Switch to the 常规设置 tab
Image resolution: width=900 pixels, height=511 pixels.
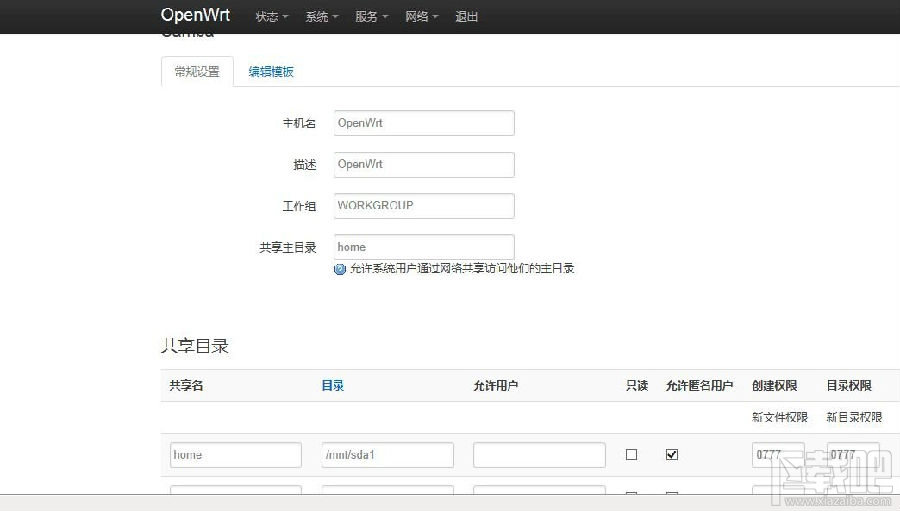pyautogui.click(x=197, y=72)
